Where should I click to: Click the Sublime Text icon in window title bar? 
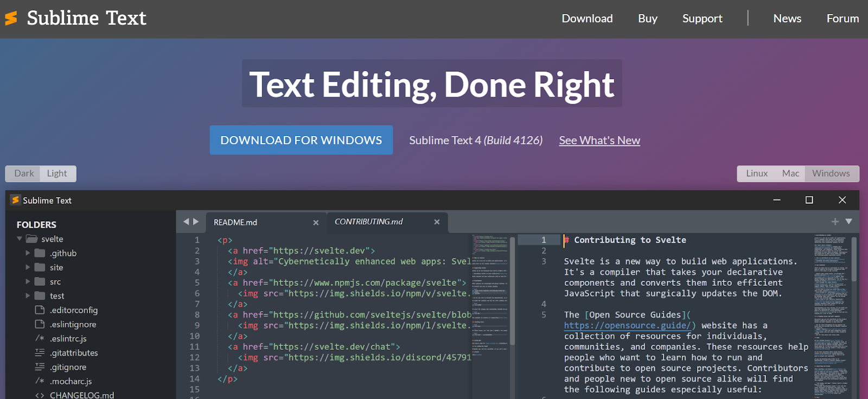pos(16,200)
